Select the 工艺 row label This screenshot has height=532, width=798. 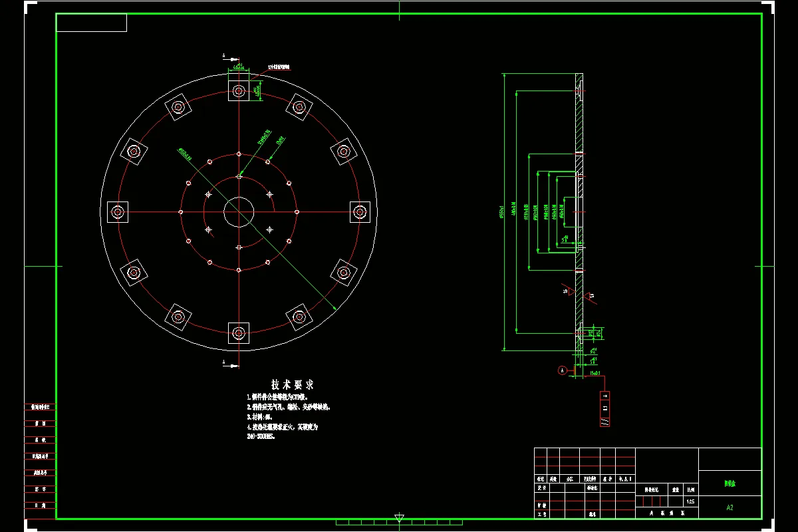[541, 514]
